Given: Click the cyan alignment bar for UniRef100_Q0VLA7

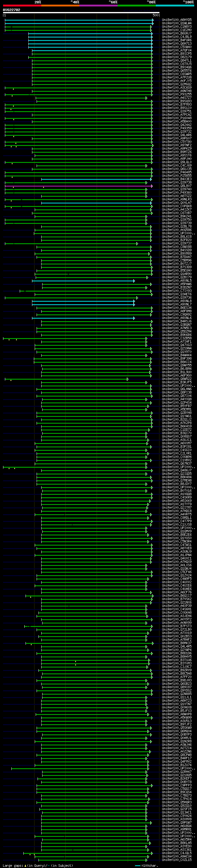Looking at the screenshot, I should 96,203.
